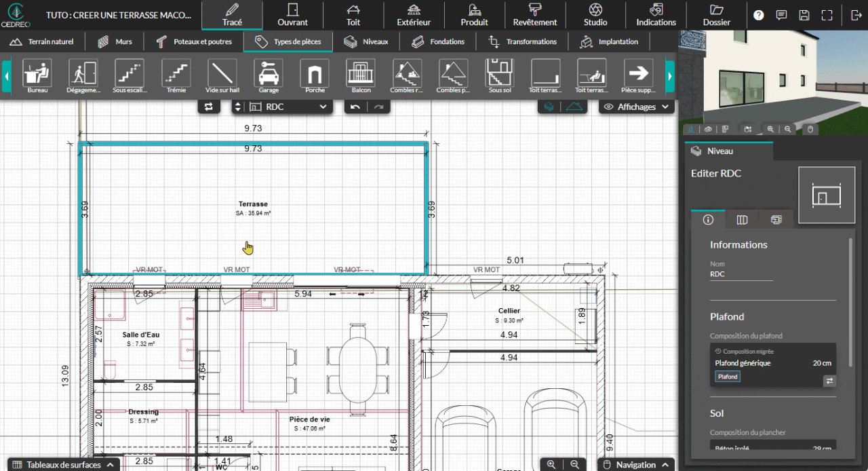Select the Types de pièces tab

click(288, 41)
